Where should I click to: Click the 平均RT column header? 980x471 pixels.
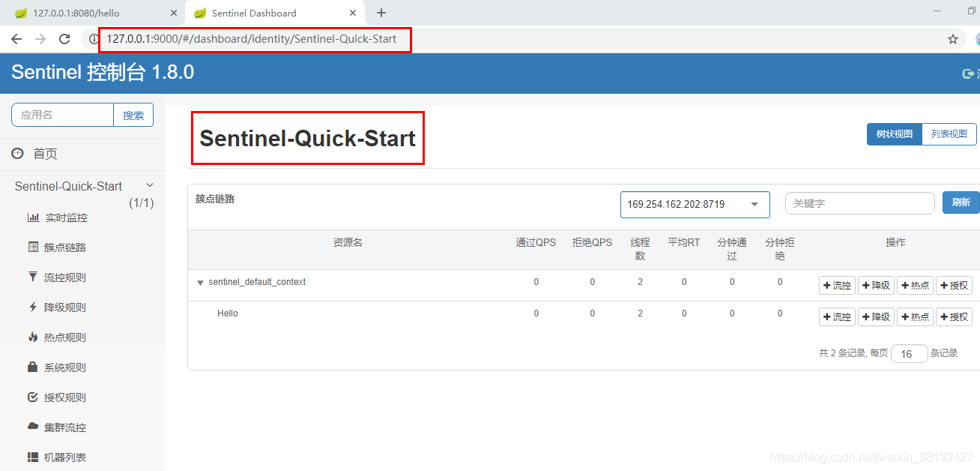click(x=684, y=243)
